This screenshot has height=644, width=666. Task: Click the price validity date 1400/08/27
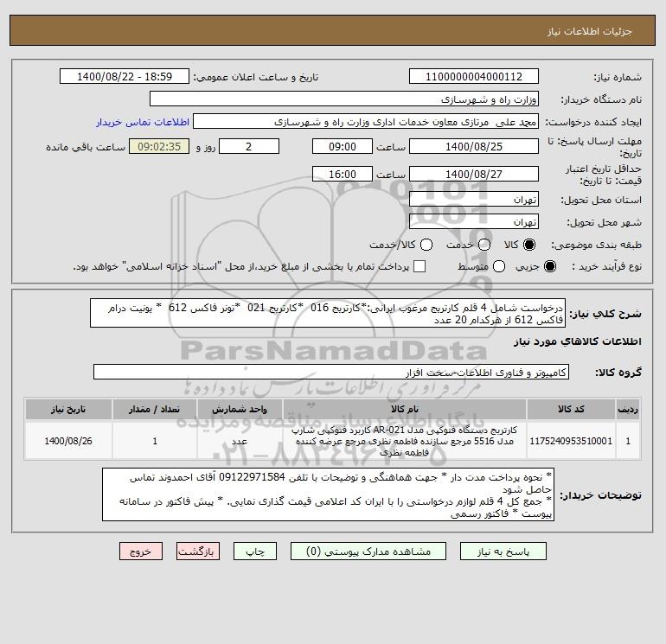[x=474, y=174]
